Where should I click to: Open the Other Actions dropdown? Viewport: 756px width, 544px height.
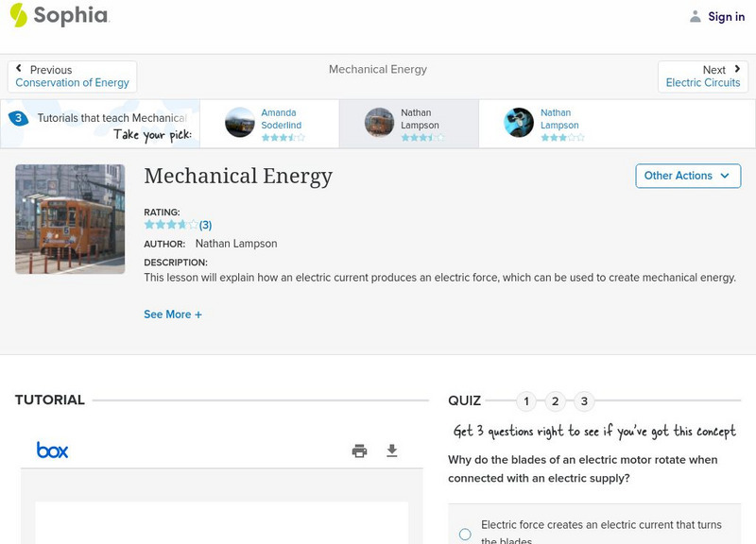click(687, 176)
